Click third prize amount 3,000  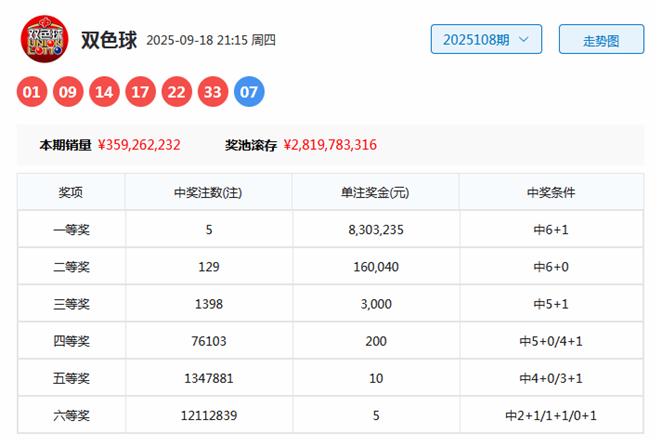pyautogui.click(x=376, y=304)
